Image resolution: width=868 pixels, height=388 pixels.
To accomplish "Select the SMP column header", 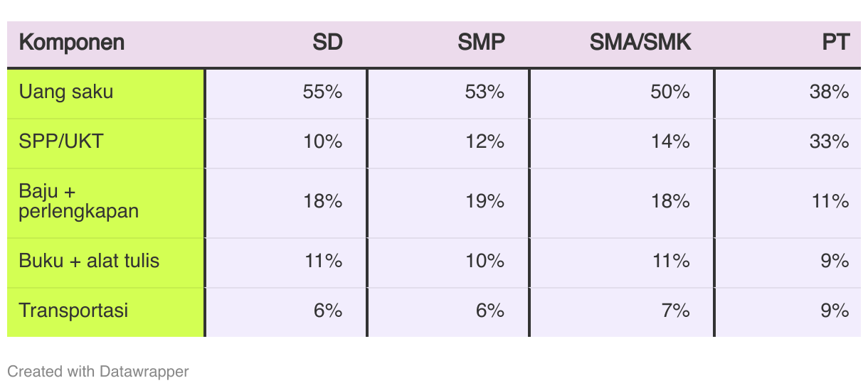I will coord(481,43).
